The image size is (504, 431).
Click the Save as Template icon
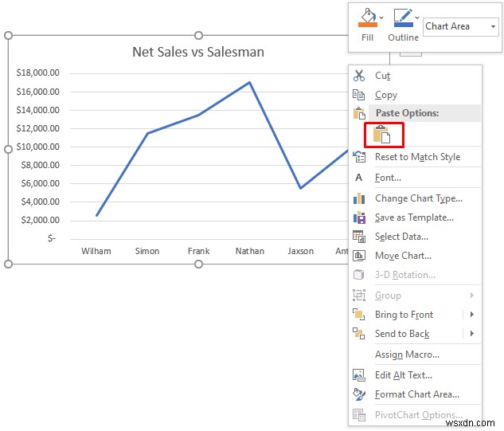(359, 217)
